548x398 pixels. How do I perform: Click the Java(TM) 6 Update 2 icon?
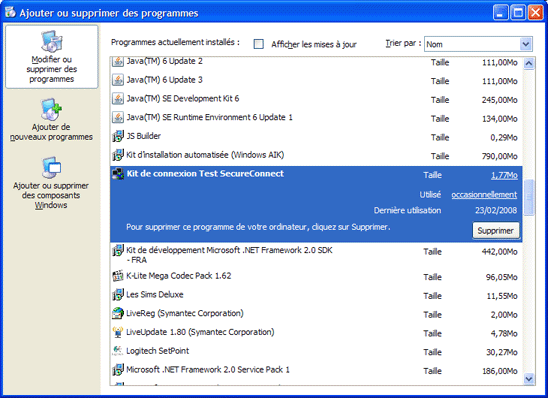[118, 61]
